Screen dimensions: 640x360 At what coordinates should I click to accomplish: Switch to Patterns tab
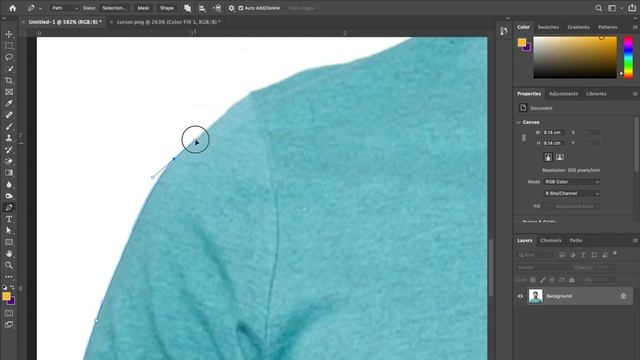point(607,27)
